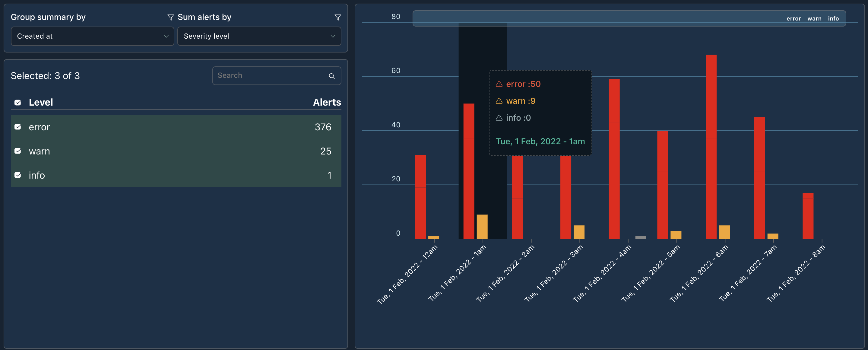Click the warn legend item in the chart

pyautogui.click(x=814, y=18)
